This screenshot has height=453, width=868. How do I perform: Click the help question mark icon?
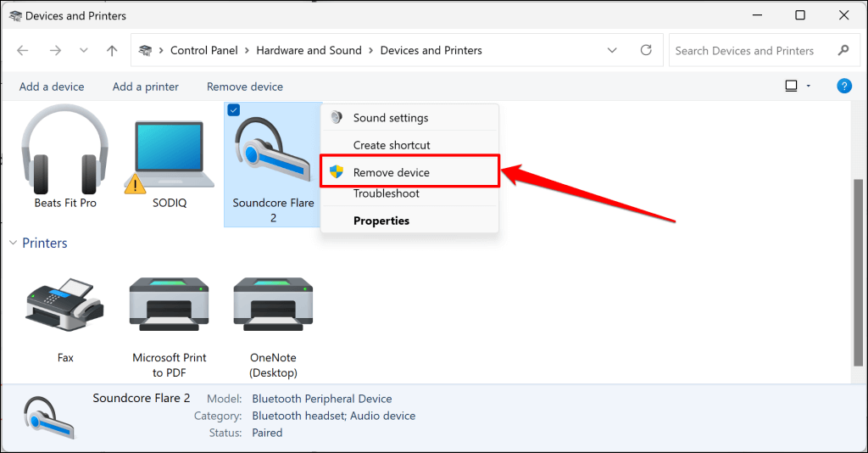[843, 86]
